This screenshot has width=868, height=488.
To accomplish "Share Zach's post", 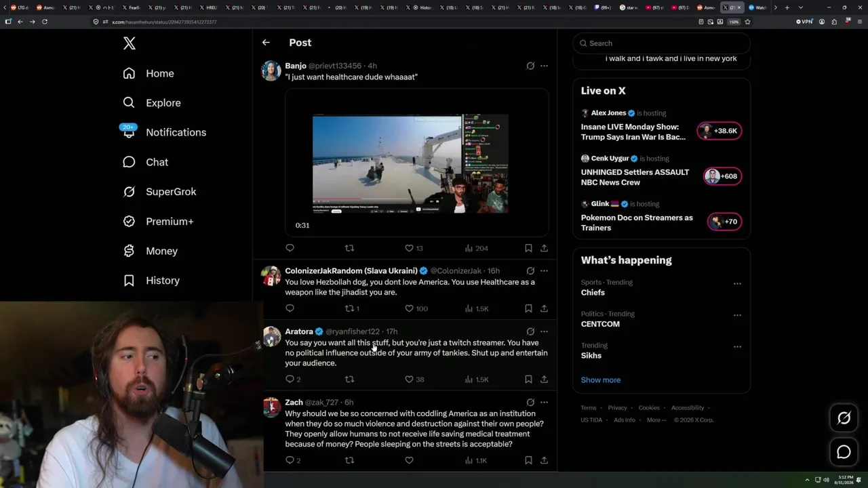I will [x=544, y=460].
